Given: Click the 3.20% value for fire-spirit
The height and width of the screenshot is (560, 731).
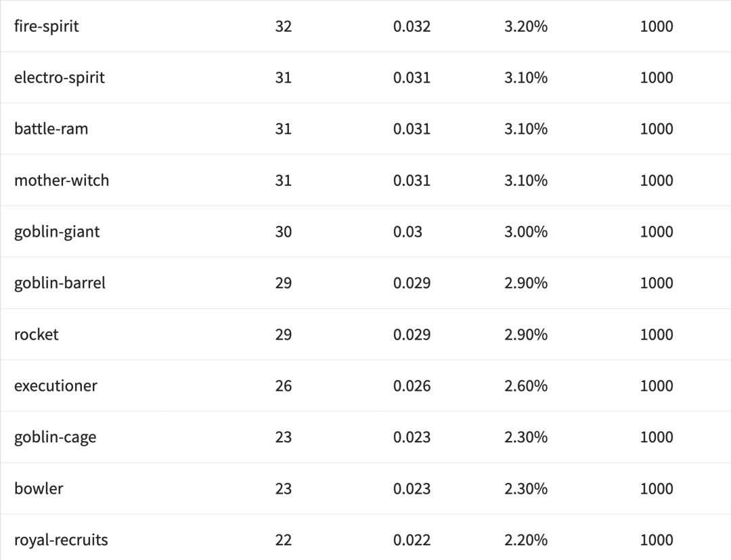Looking at the screenshot, I should tap(526, 26).
